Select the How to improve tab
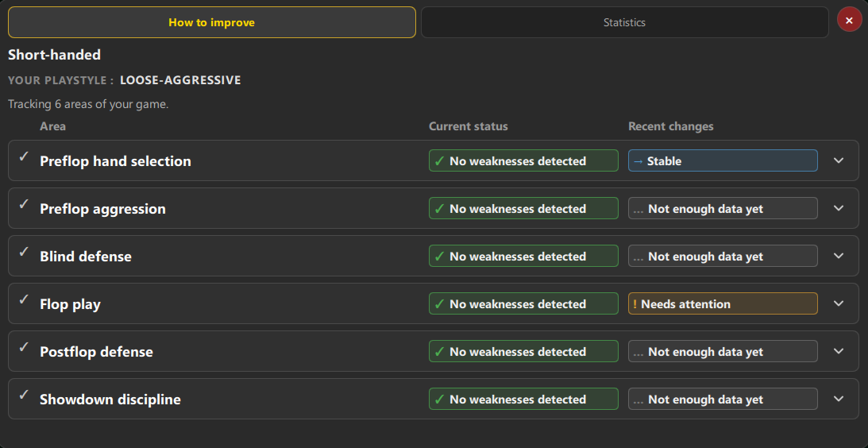868x448 pixels. click(211, 23)
